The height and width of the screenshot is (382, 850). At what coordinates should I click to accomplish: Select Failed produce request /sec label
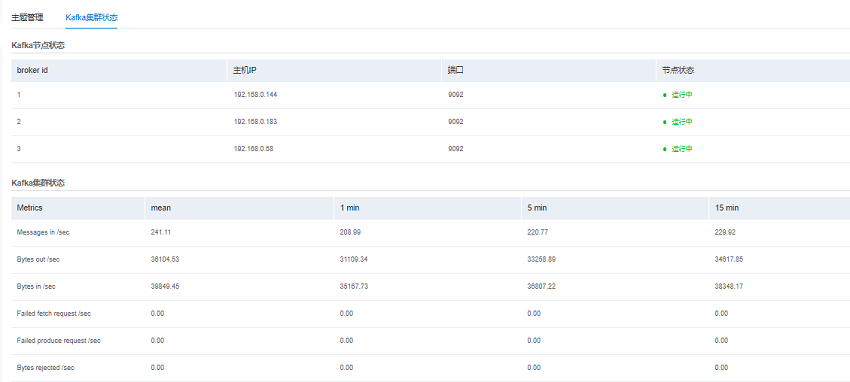pyautogui.click(x=59, y=341)
